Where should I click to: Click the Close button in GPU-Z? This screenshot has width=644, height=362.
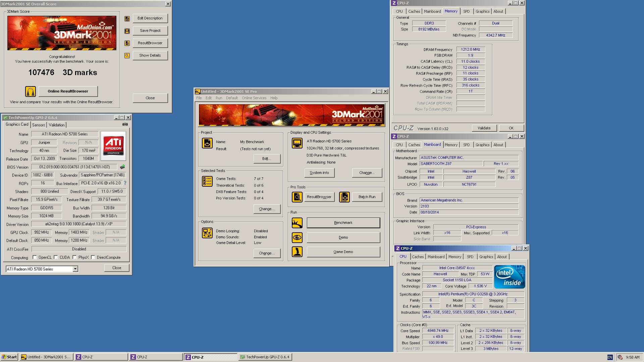click(117, 268)
